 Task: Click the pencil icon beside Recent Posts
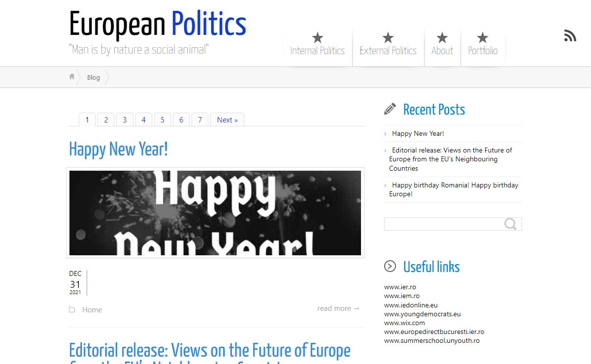pos(390,109)
